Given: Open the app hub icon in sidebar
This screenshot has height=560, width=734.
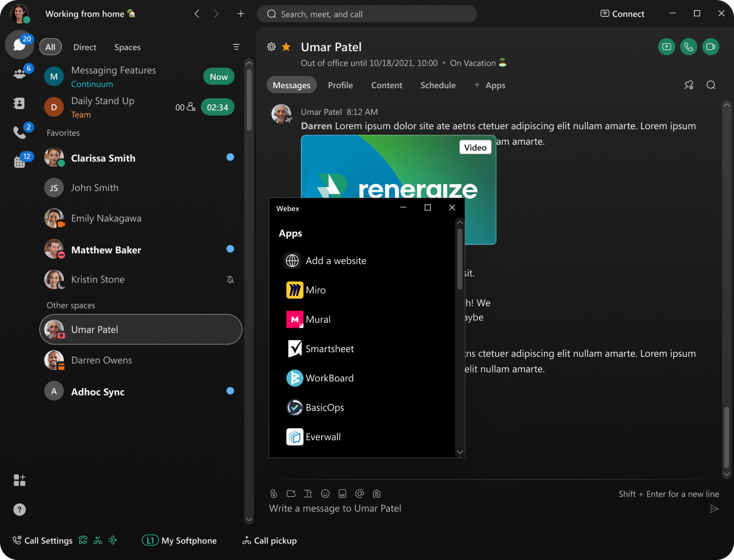Looking at the screenshot, I should pos(20,480).
